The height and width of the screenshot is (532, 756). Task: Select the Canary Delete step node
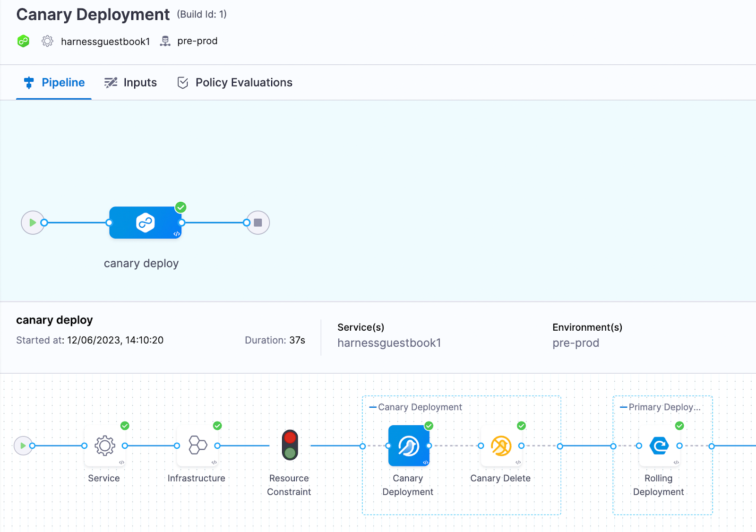pyautogui.click(x=501, y=446)
